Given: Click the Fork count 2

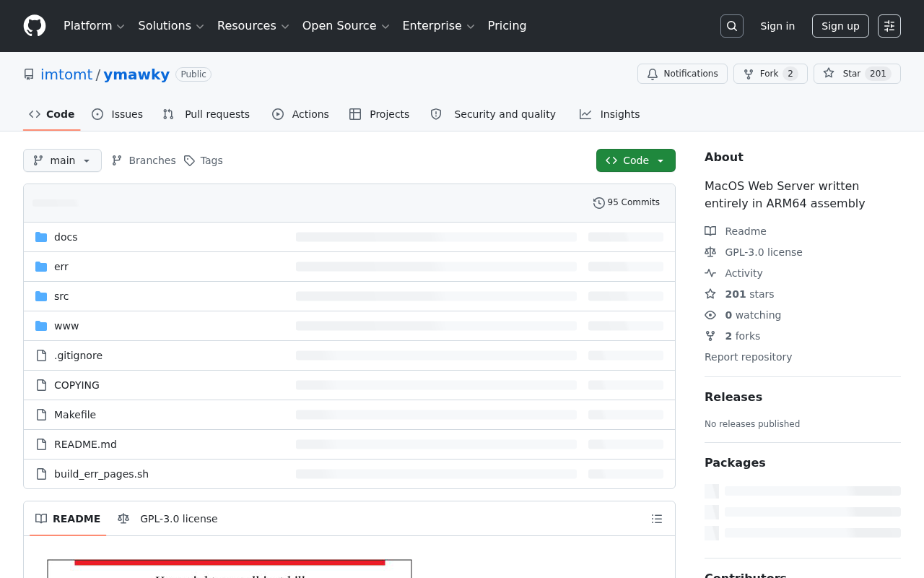Looking at the screenshot, I should (790, 74).
